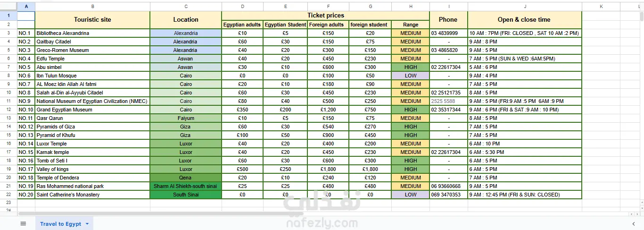Click the select-all corner box

tap(8, 7)
